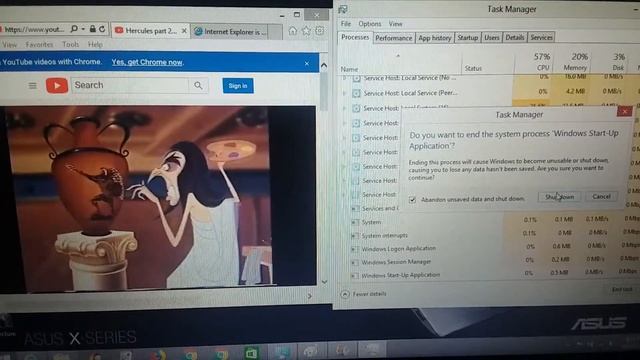Open Internet Explorer Favorites menu

point(39,44)
